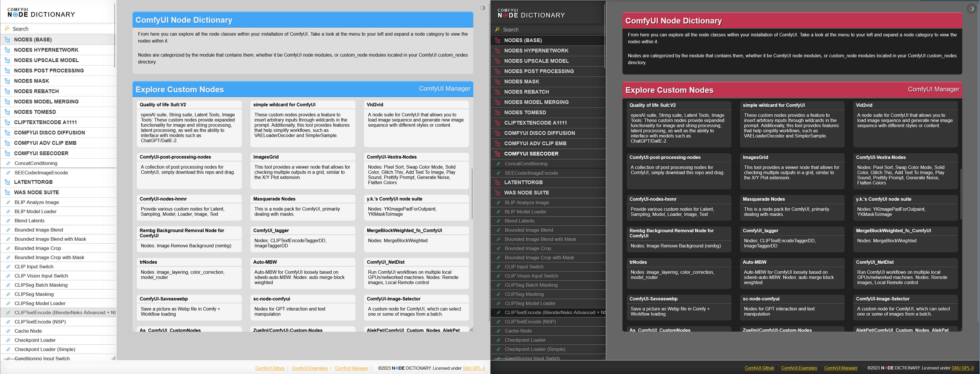Open ComfyUI Examples footer link, light window

point(310,368)
